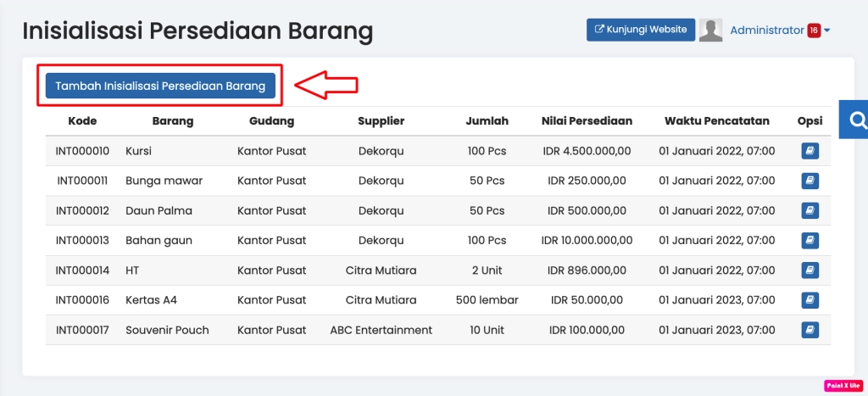Image resolution: width=868 pixels, height=396 pixels.
Task: Open detail icon for Souvenir Pouch row
Action: (x=810, y=330)
